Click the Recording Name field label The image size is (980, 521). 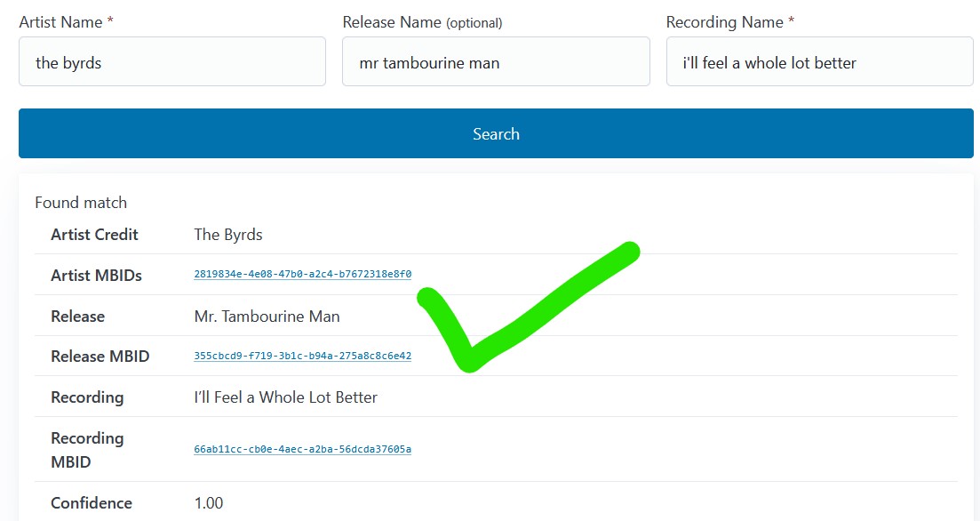point(725,22)
